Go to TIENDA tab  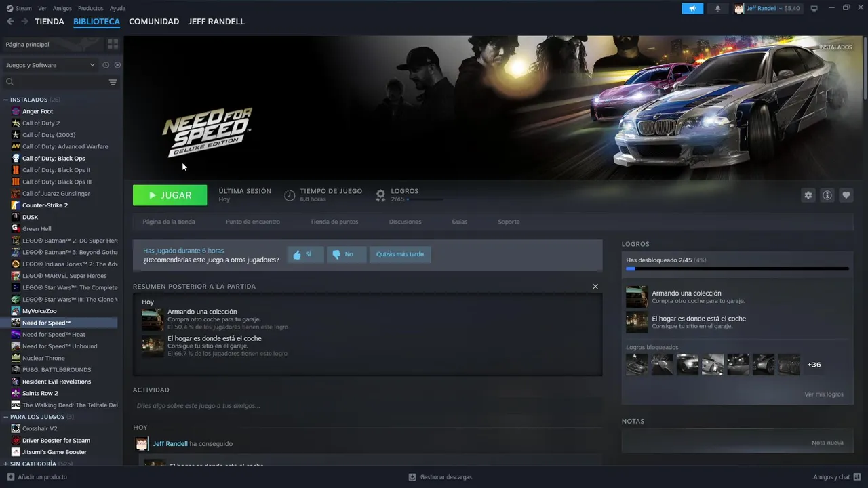click(50, 22)
